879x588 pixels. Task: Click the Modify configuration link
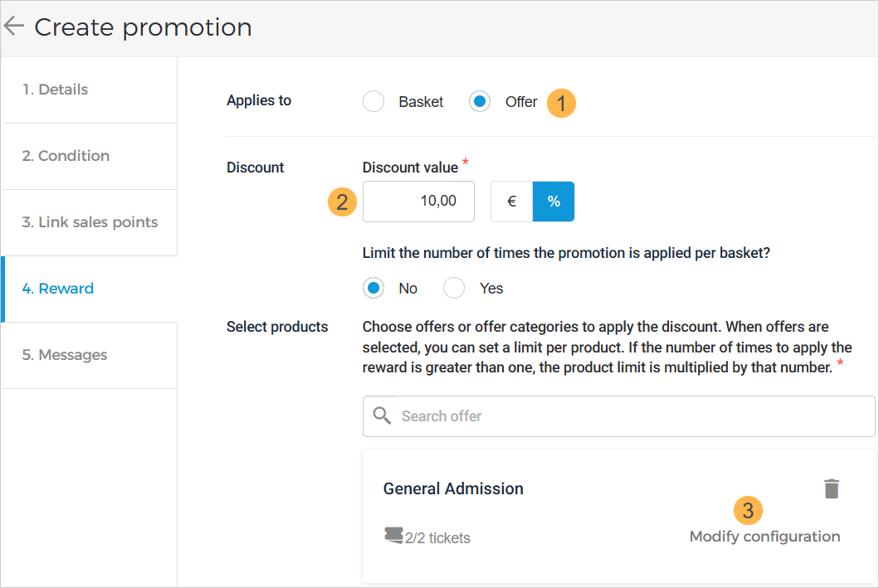[x=764, y=537]
